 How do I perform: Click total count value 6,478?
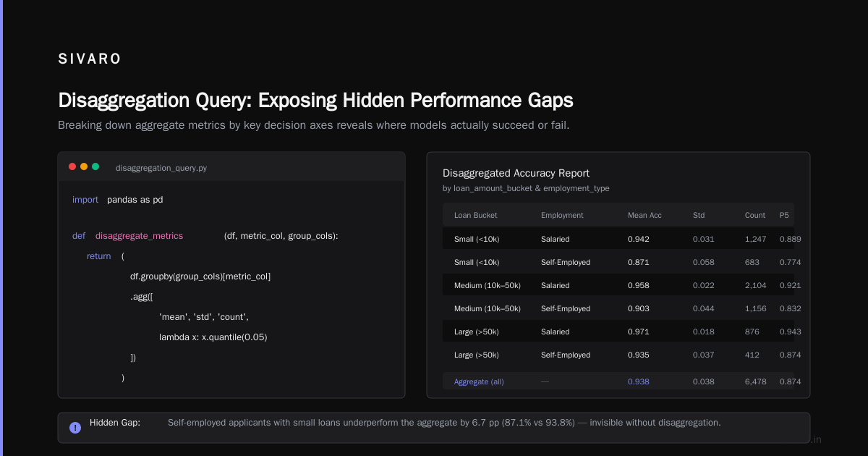pyautogui.click(x=756, y=381)
